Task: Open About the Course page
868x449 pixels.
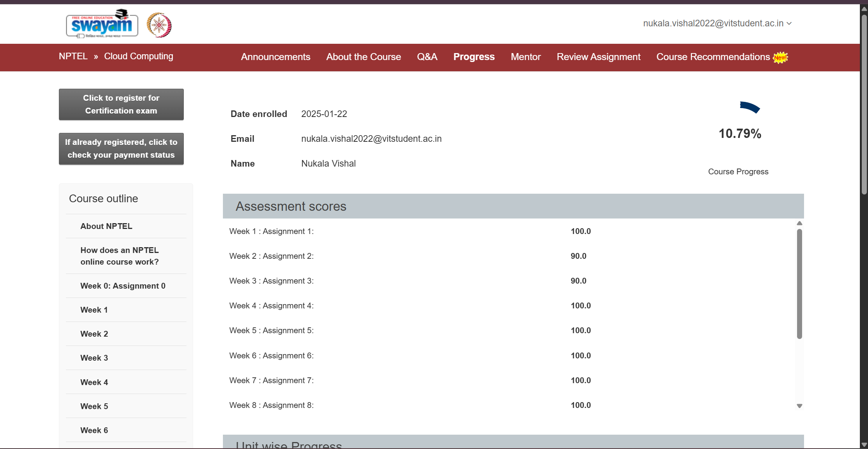Action: coord(363,57)
